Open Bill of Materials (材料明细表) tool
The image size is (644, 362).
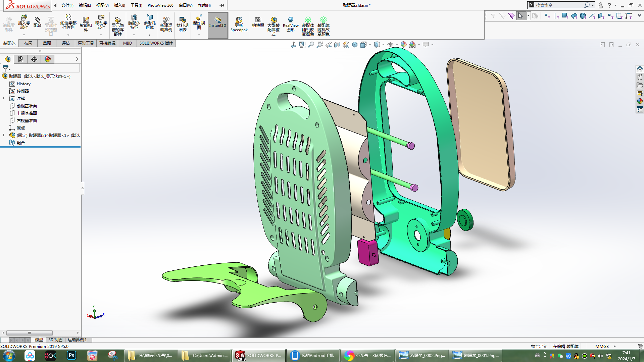point(183,24)
